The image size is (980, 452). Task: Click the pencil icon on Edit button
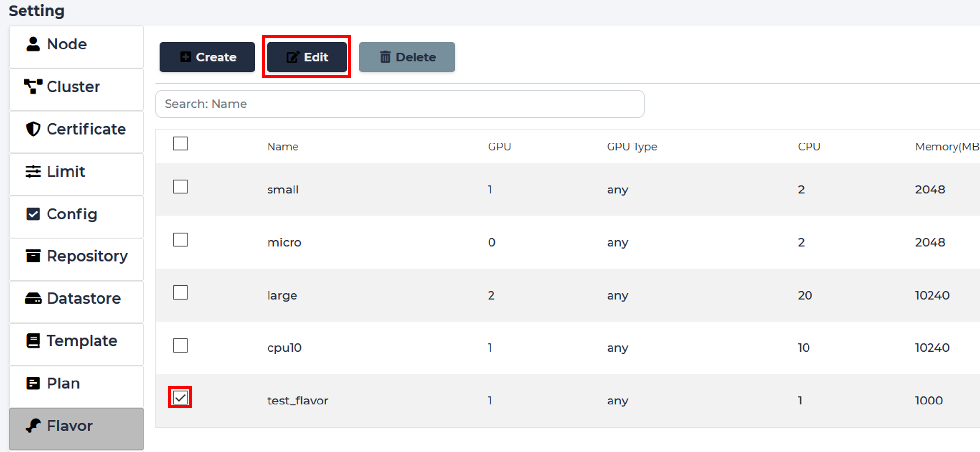pyautogui.click(x=293, y=57)
